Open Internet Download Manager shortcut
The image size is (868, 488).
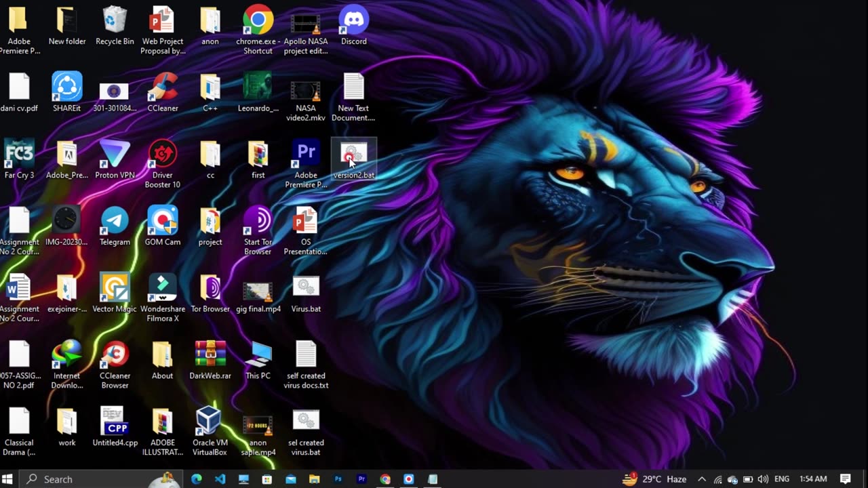pyautogui.click(x=67, y=365)
